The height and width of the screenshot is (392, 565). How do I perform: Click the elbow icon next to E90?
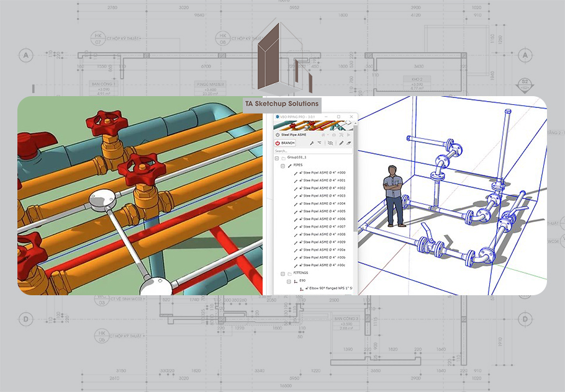pyautogui.click(x=296, y=281)
